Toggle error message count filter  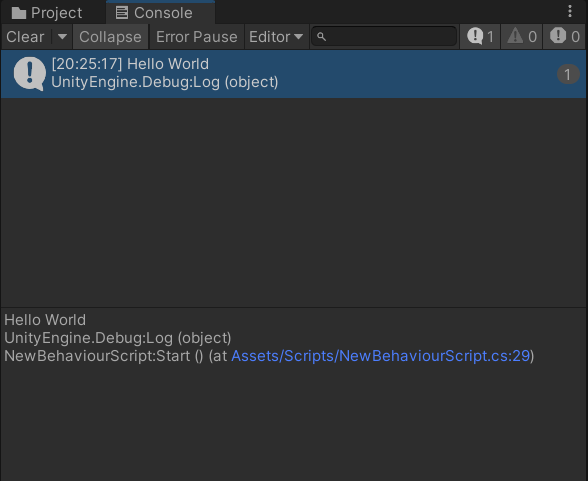[565, 37]
